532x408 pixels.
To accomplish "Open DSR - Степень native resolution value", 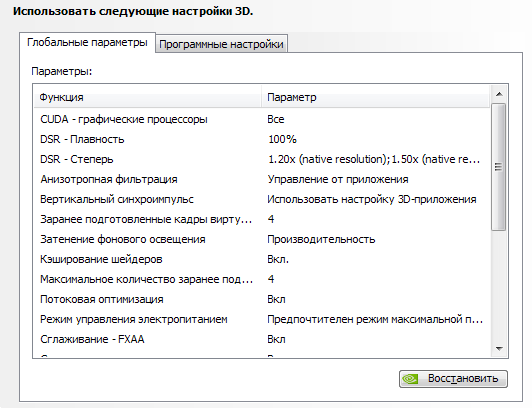I will click(x=374, y=159).
